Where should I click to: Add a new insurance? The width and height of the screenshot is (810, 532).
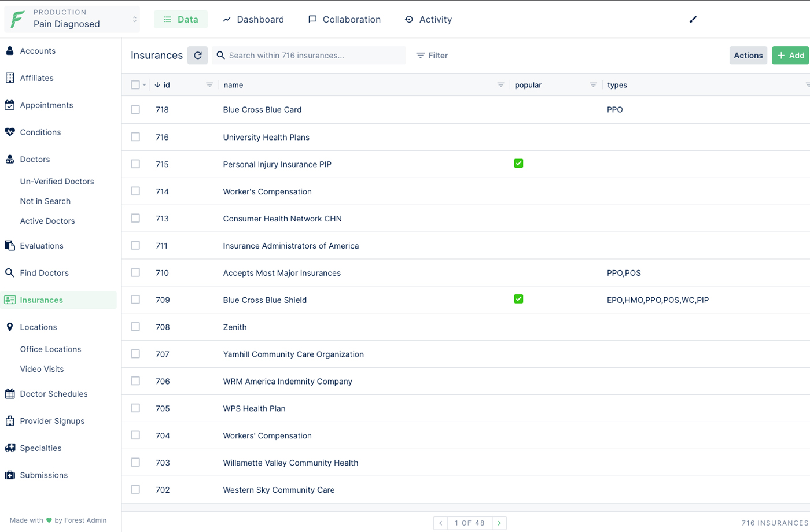click(x=791, y=56)
